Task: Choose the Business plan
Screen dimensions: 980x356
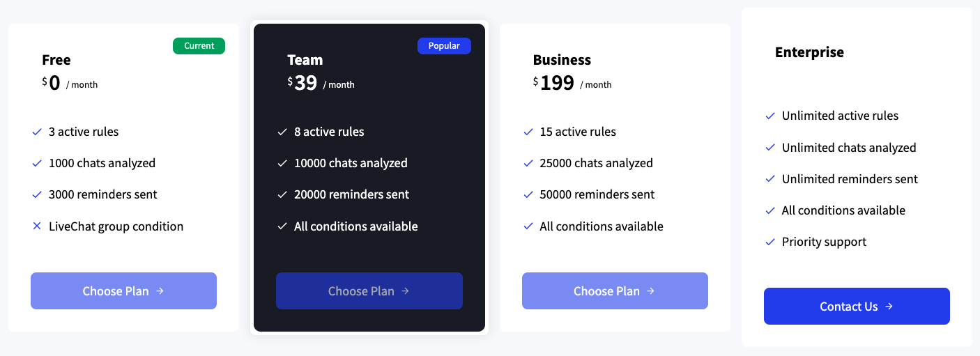Action: click(615, 291)
